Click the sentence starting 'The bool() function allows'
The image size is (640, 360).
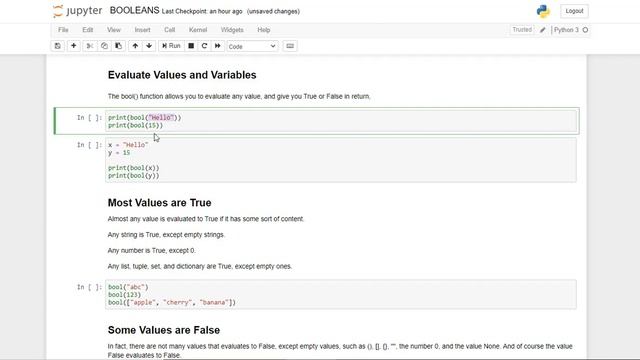point(239,97)
